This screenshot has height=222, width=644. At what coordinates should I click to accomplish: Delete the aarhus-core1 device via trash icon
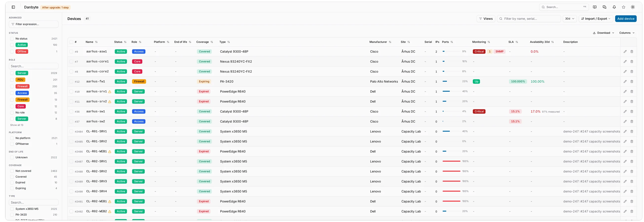coord(632,61)
